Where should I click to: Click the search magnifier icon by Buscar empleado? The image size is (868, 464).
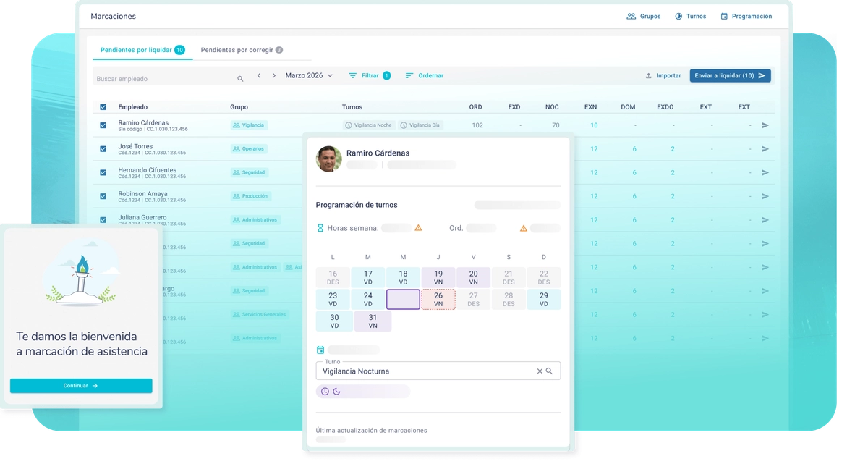(241, 78)
